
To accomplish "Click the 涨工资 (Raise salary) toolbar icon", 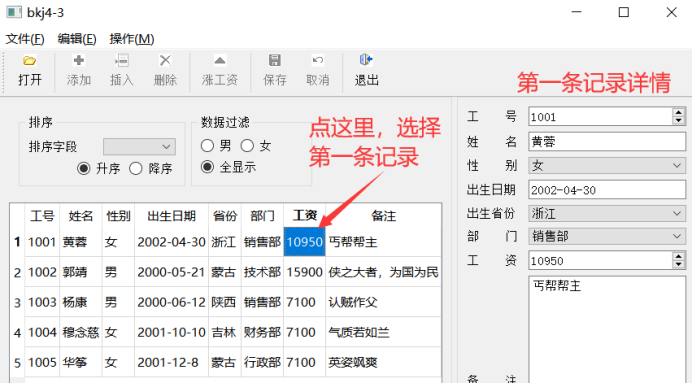I will pos(220,61).
